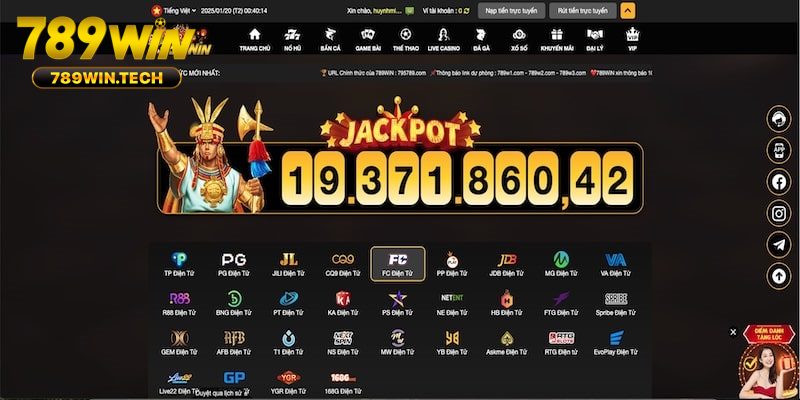
Task: Open the messages icon beside username
Action: [x=410, y=11]
